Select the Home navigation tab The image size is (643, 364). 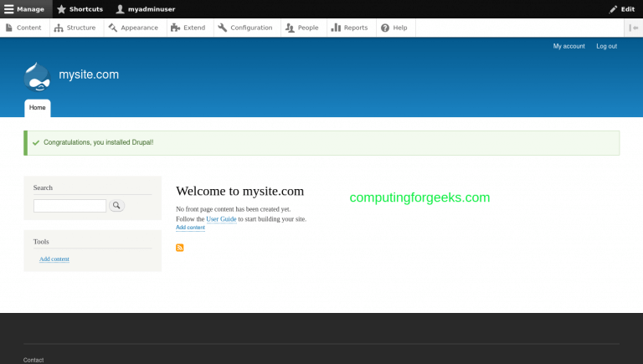point(38,108)
